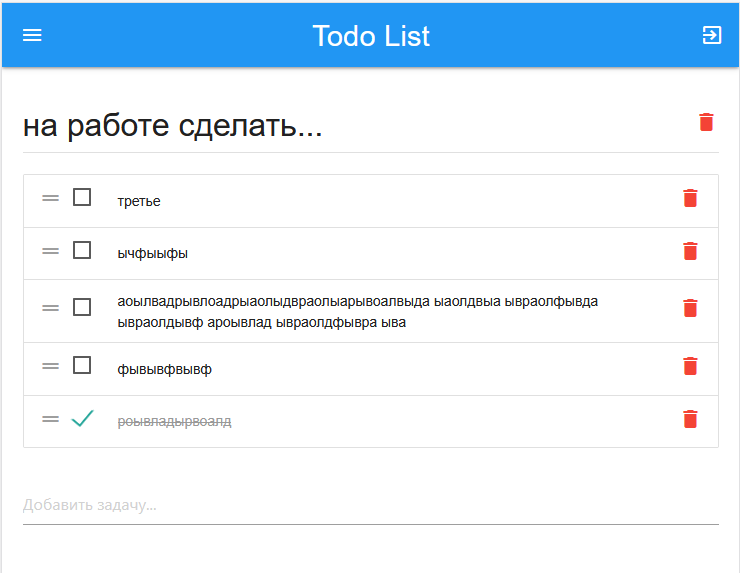Click the drag handle of 'ычфыыфы'

(50, 251)
